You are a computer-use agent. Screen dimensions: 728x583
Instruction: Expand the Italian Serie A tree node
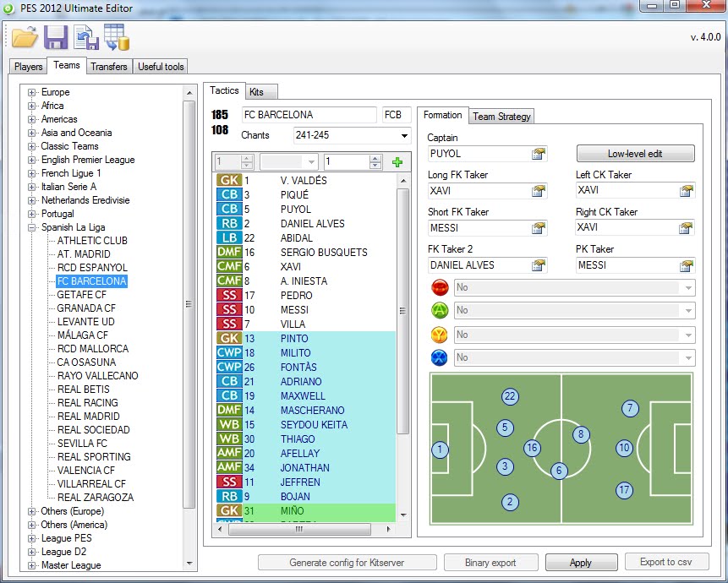32,187
